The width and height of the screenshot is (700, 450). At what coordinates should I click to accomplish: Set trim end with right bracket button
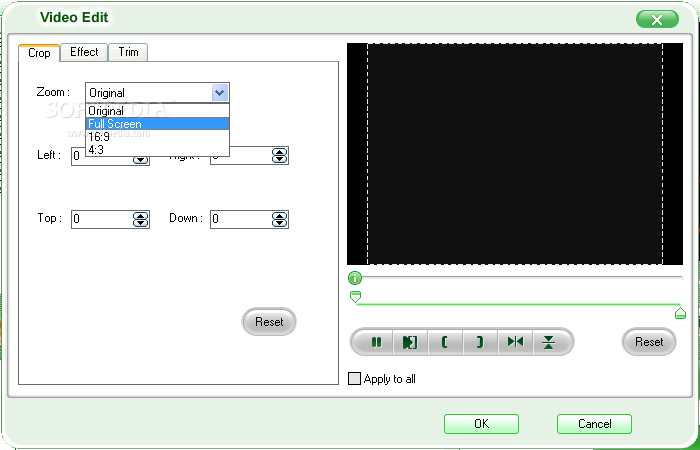point(480,342)
